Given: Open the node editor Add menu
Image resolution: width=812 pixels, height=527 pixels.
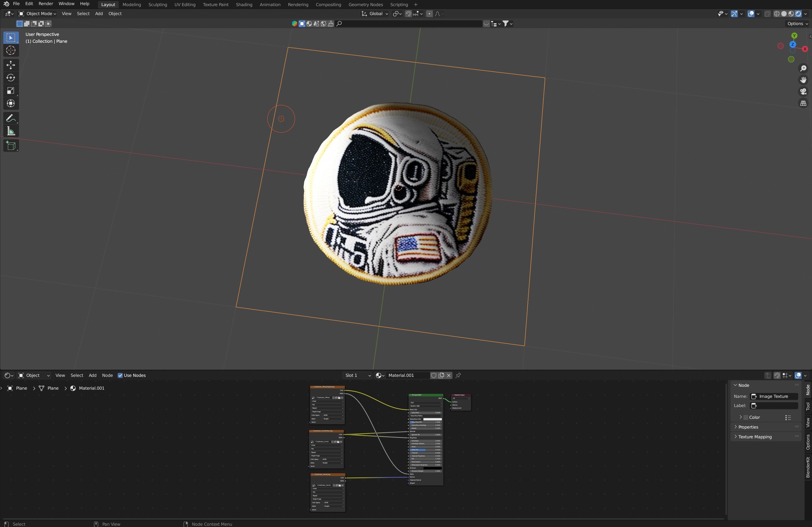Looking at the screenshot, I should [x=92, y=375].
